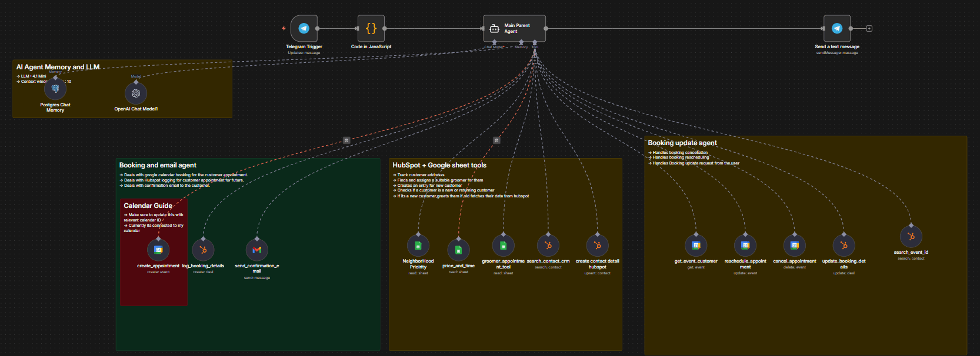Open the Code in JavaScript node
The width and height of the screenshot is (980, 356).
371,28
